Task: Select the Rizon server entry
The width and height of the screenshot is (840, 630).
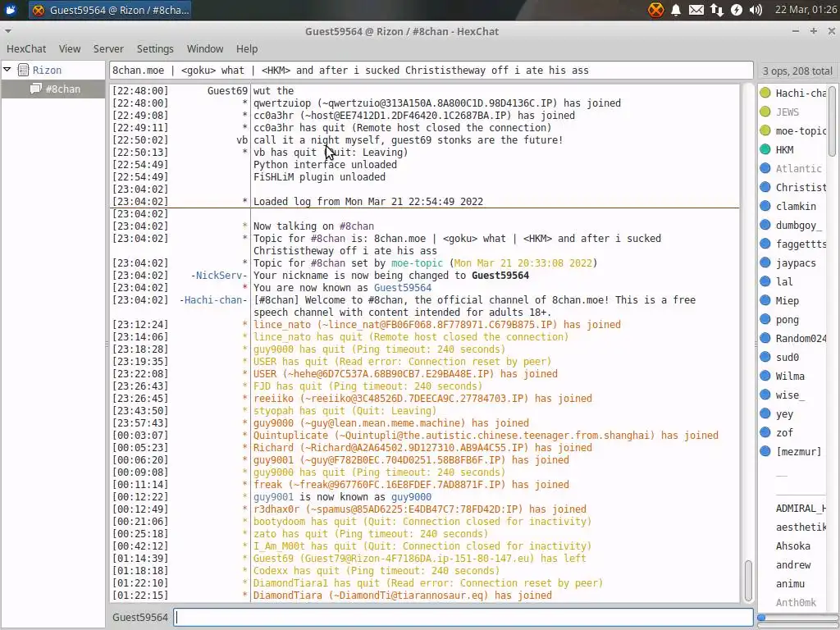Action: 47,71
